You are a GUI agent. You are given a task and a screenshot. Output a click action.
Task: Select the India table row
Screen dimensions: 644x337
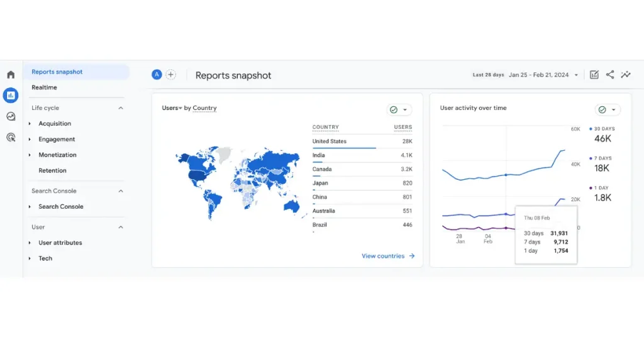point(362,155)
